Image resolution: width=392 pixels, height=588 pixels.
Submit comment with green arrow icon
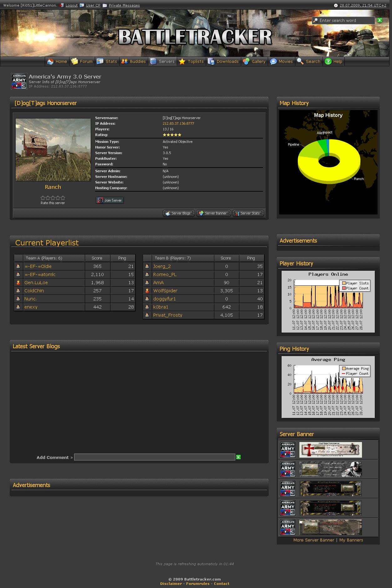point(238,457)
